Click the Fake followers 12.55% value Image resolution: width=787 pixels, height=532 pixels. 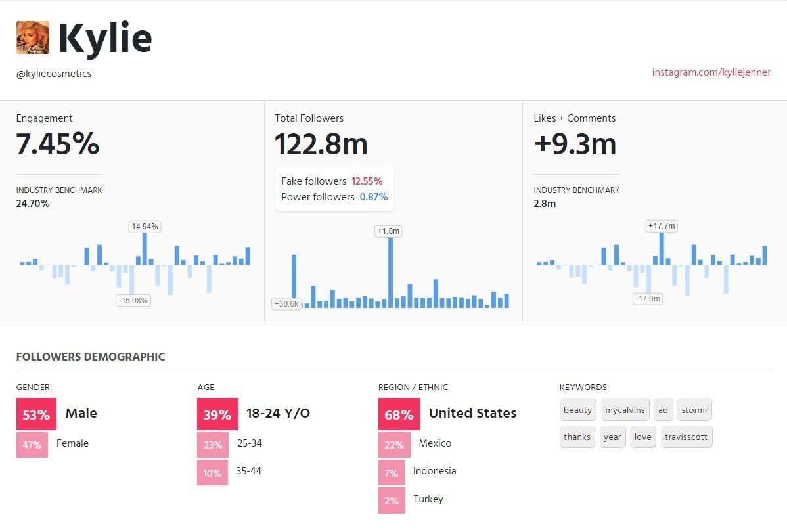[x=367, y=181]
